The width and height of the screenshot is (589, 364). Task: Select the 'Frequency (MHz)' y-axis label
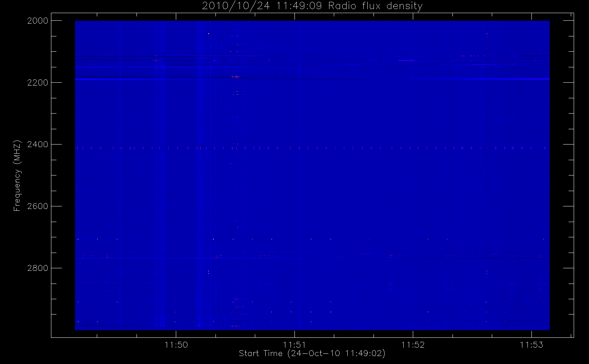pyautogui.click(x=17, y=175)
